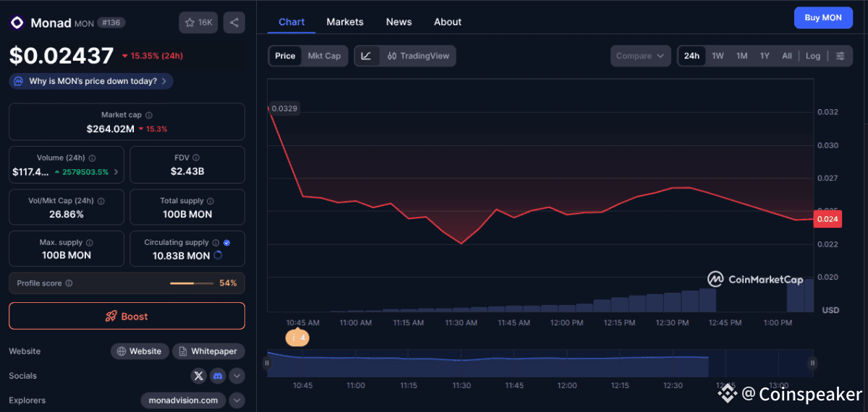Viewport: 868px width, 412px height.
Task: Click the Profile score info icon
Action: pos(69,283)
